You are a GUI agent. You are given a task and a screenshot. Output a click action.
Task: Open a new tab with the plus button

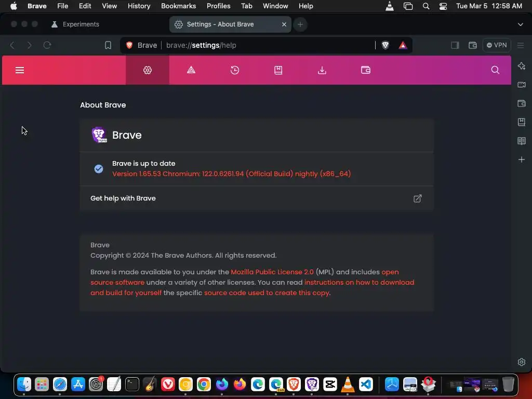click(x=300, y=24)
